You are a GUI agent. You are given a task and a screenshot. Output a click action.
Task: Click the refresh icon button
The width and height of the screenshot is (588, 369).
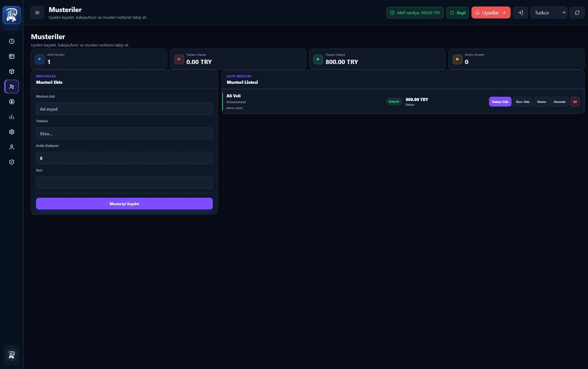(x=577, y=13)
